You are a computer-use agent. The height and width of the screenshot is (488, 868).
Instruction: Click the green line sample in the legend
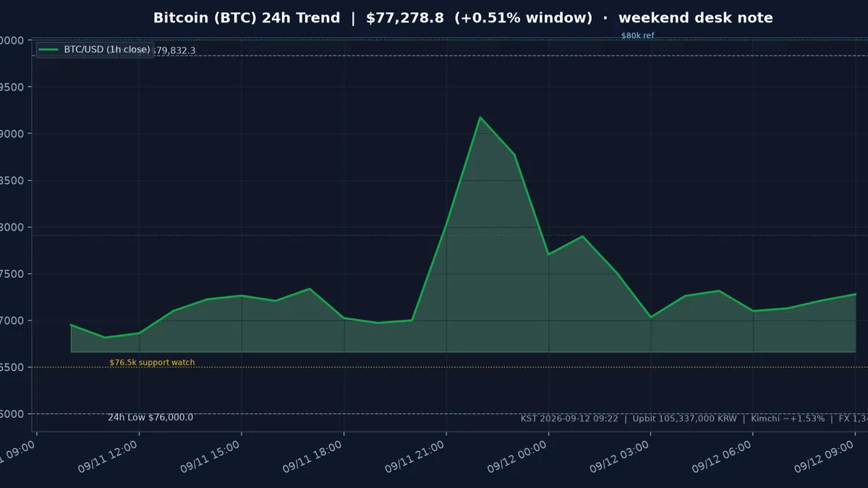48,50
